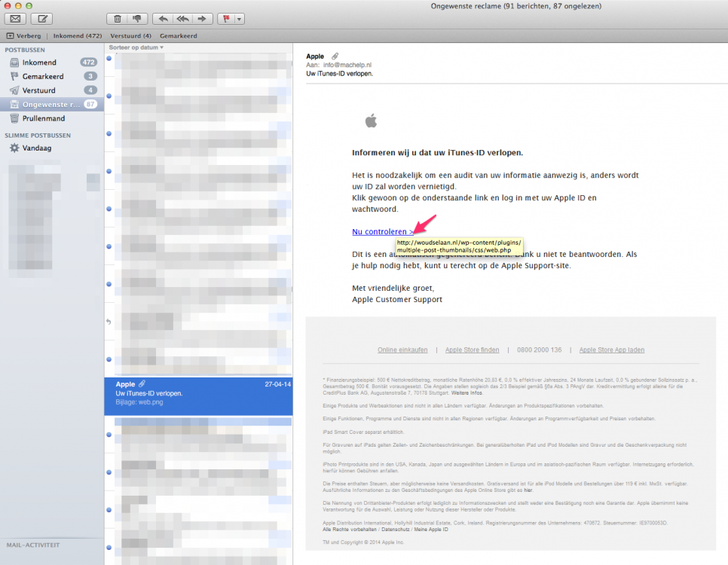Click the Nu controleren link
The width and height of the screenshot is (728, 565).
click(383, 232)
